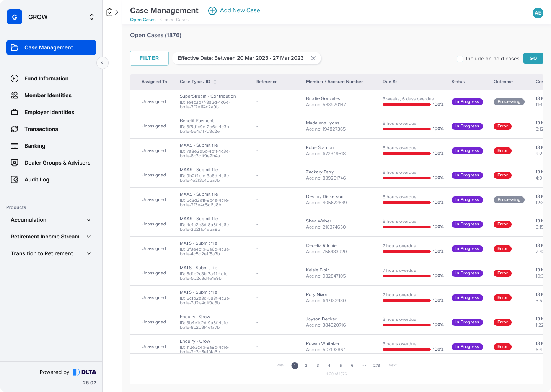This screenshot has width=551, height=392.
Task: Click the Audit Log icon
Action: pos(15,180)
